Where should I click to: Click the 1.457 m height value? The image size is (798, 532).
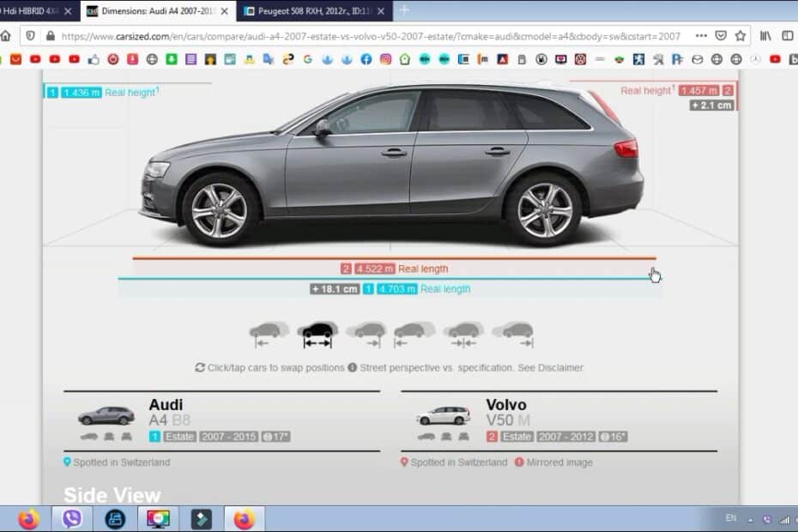(699, 91)
